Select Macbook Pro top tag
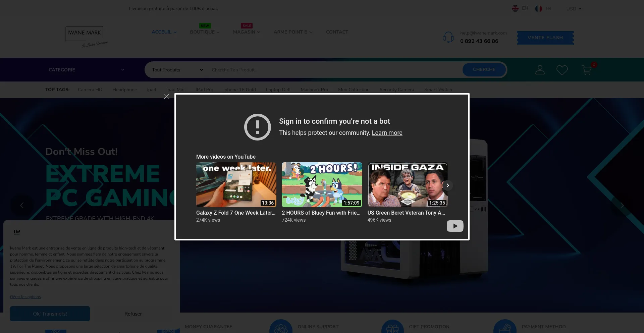The image size is (644, 333). [314, 90]
